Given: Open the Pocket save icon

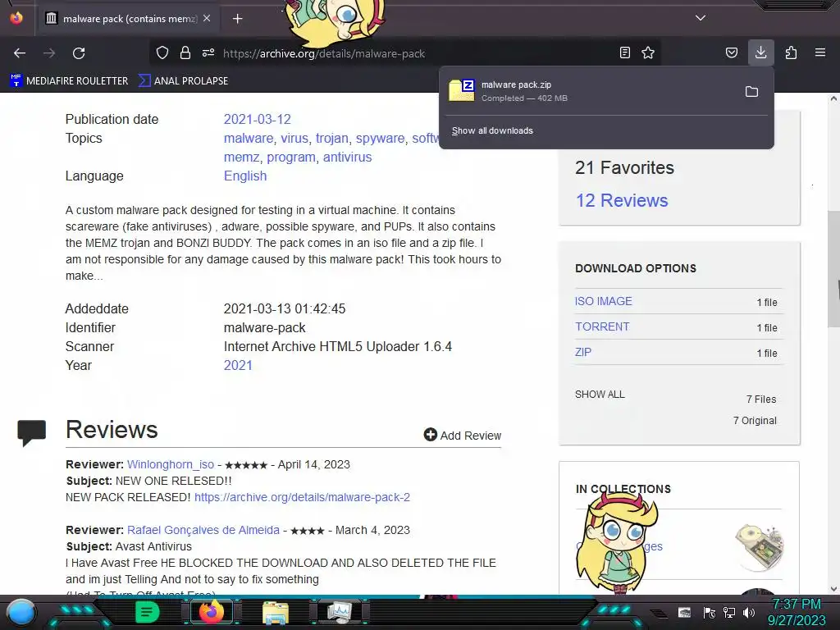Looking at the screenshot, I should [x=731, y=52].
